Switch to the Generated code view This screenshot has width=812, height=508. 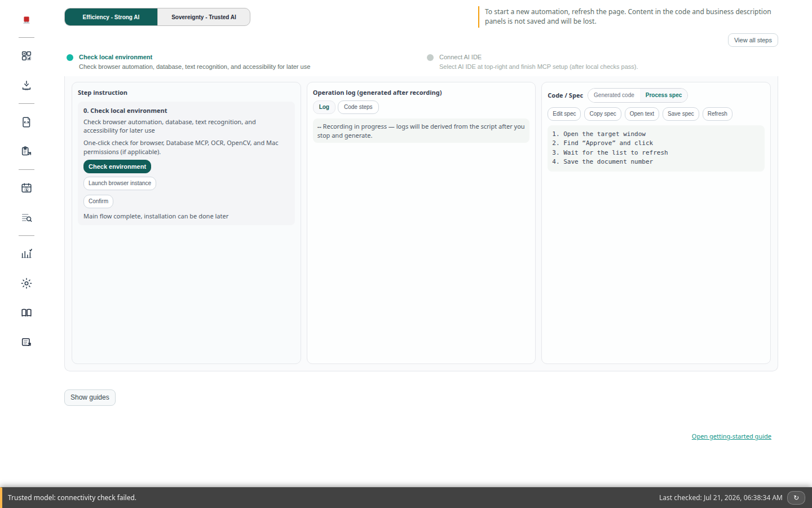[614, 95]
